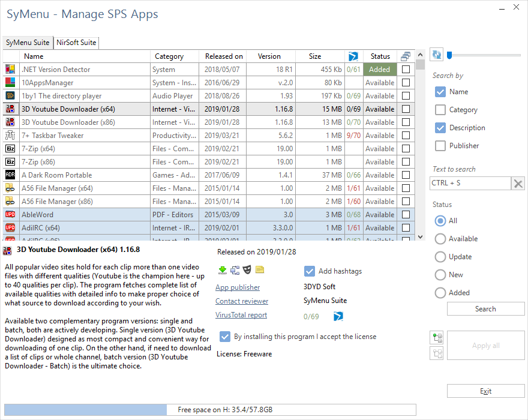Click the app list scrollbar down arrow
Image resolution: width=528 pixels, height=420 pixels.
click(420, 237)
